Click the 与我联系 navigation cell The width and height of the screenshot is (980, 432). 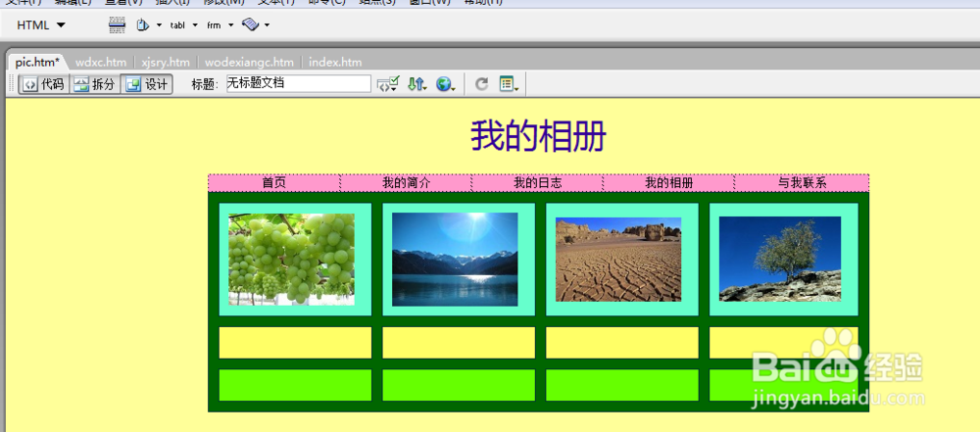(x=802, y=183)
